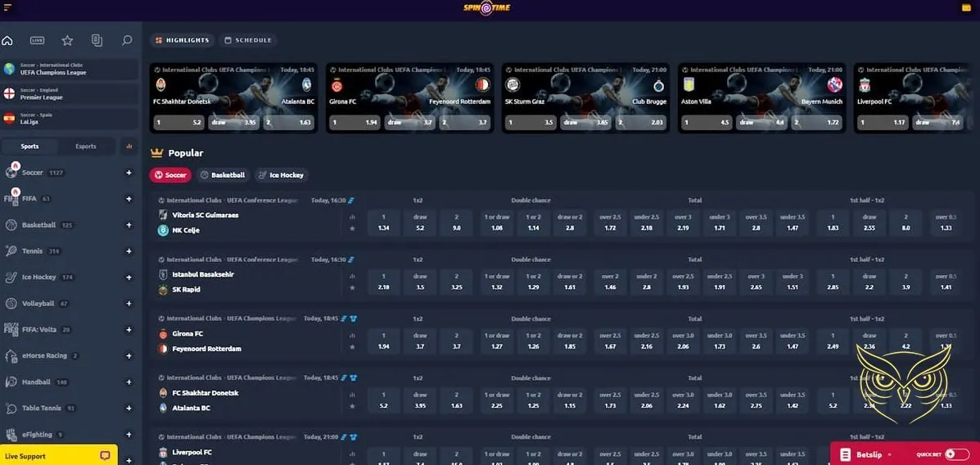Expand the eHorse Racing category

pyautogui.click(x=129, y=355)
